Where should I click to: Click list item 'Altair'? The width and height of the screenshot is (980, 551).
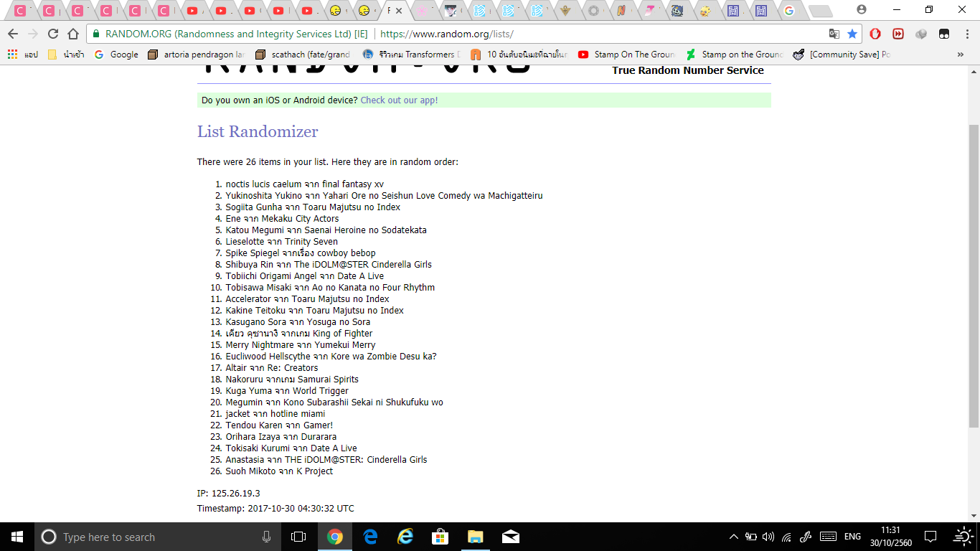272,368
